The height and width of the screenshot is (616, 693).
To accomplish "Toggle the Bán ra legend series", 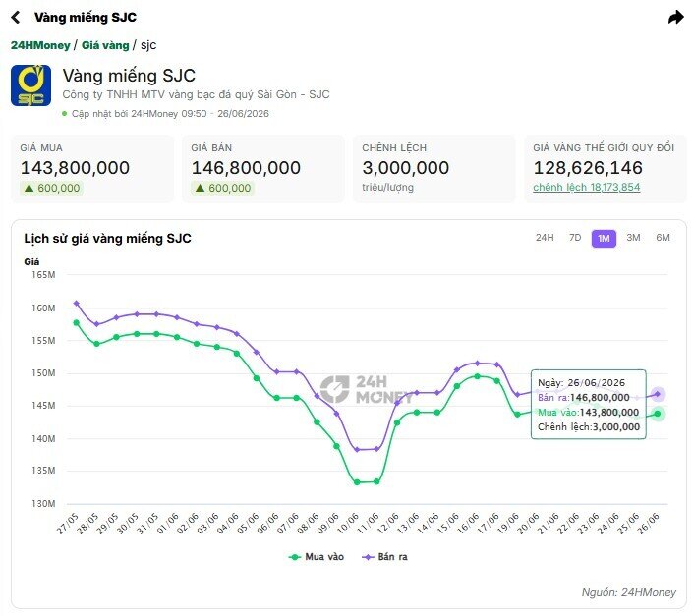I will point(385,557).
